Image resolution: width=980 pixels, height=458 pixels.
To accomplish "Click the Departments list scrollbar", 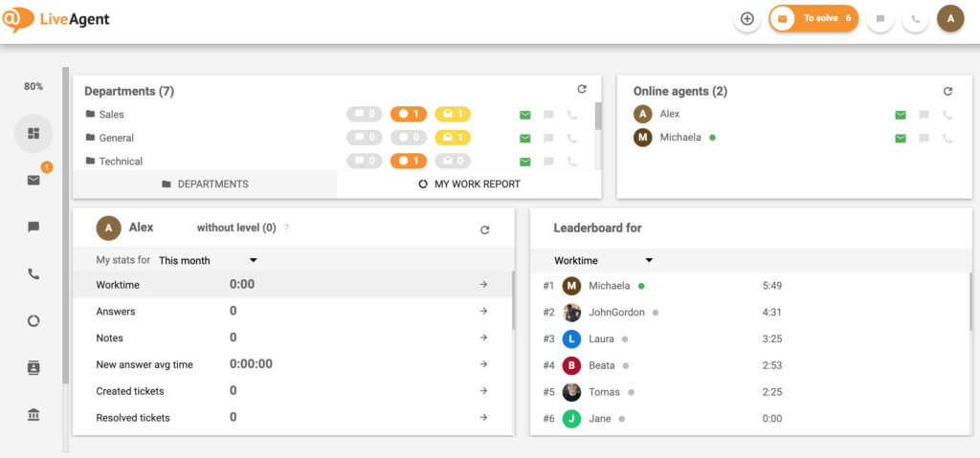I will 598,117.
